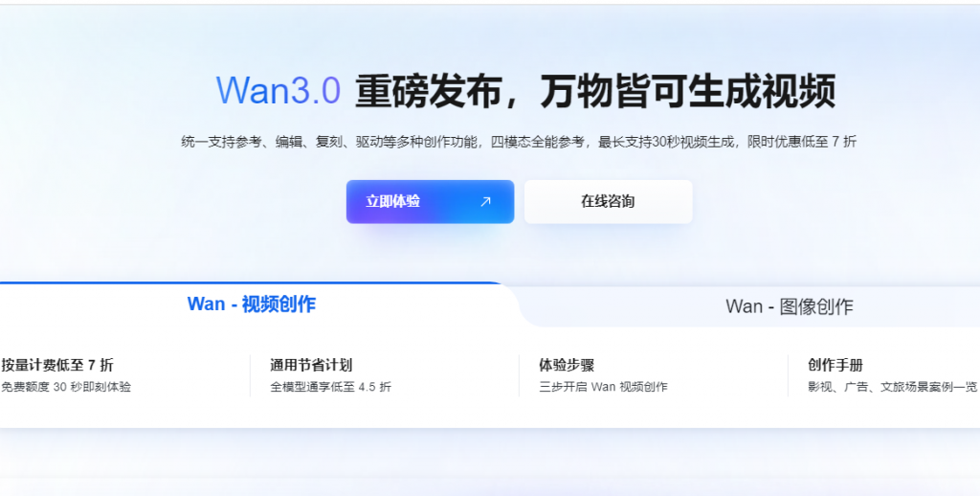Viewport: 980px width, 496px height.
Task: Click 三步开启 Wan 视频创作 description
Action: tap(603, 387)
